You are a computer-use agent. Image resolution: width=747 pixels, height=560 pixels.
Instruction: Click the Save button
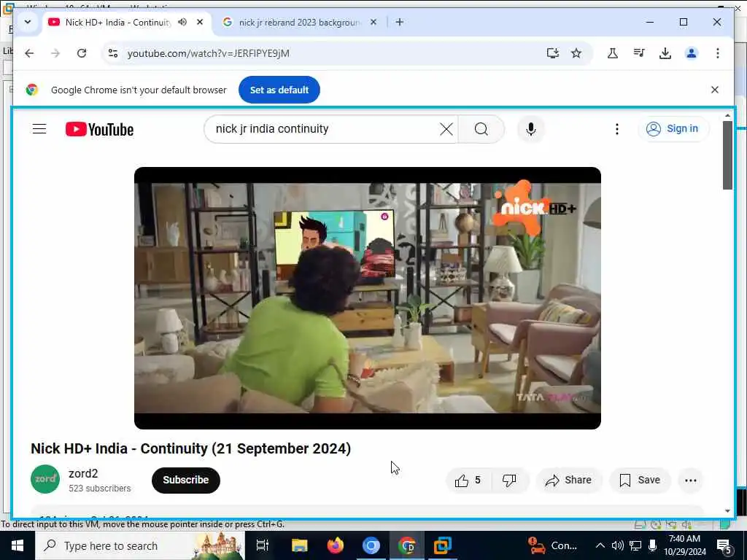640,480
